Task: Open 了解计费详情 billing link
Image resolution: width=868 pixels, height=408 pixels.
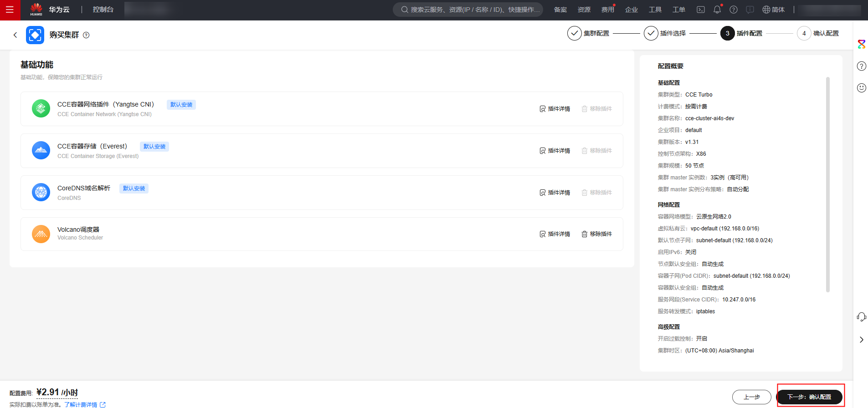Action: [x=85, y=404]
